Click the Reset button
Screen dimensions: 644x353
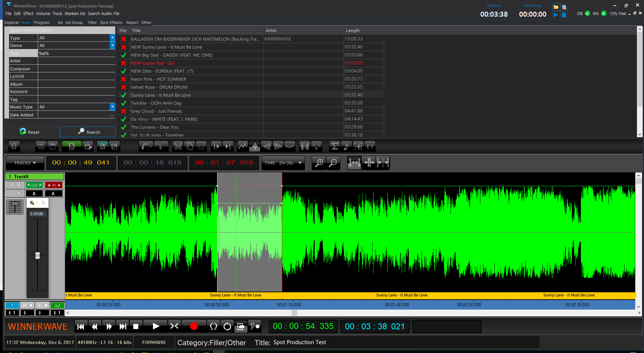(32, 132)
